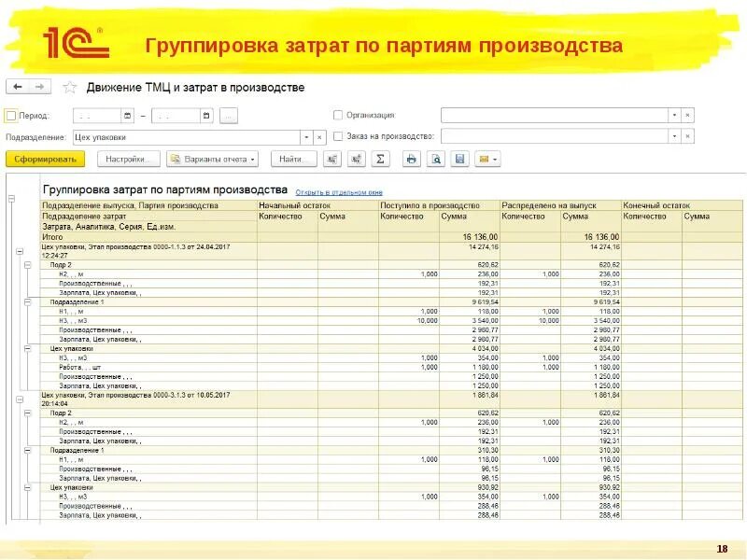Select quantity cell 10,000 in Поступило column
This screenshot has width=747, height=560.
428,320
